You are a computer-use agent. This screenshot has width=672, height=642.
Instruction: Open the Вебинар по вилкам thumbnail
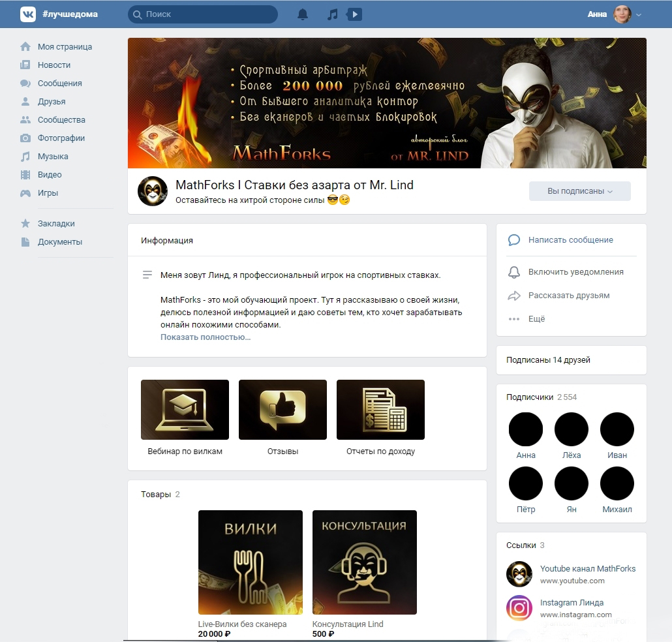tap(185, 410)
